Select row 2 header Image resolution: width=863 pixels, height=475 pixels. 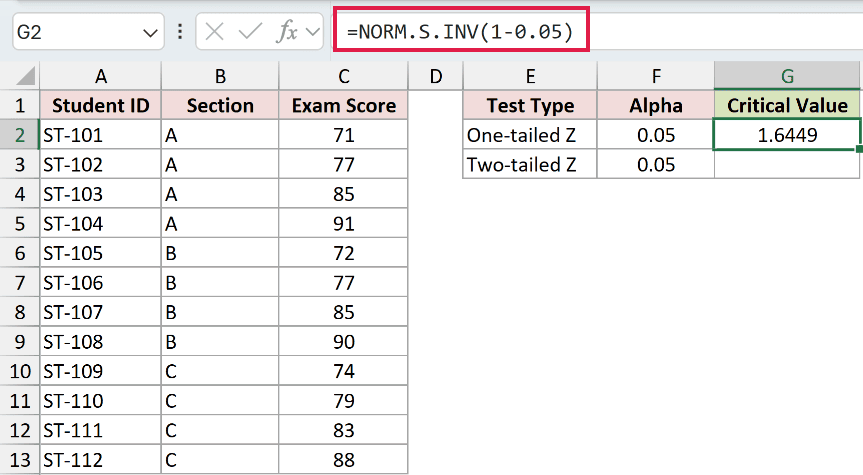[x=20, y=135]
